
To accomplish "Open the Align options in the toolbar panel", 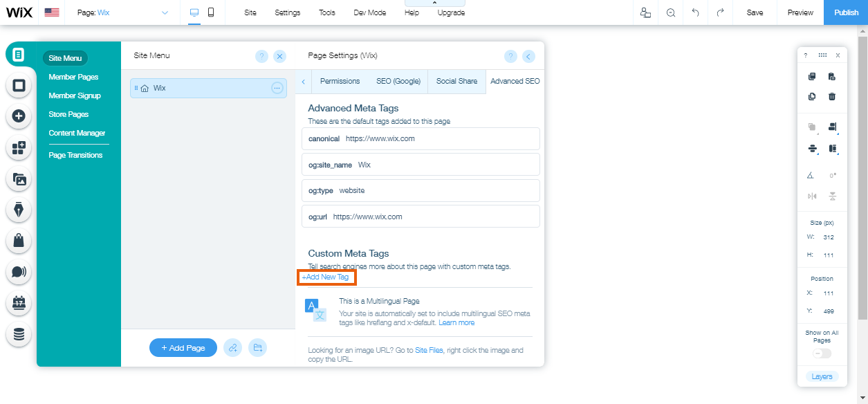I will pos(832,127).
